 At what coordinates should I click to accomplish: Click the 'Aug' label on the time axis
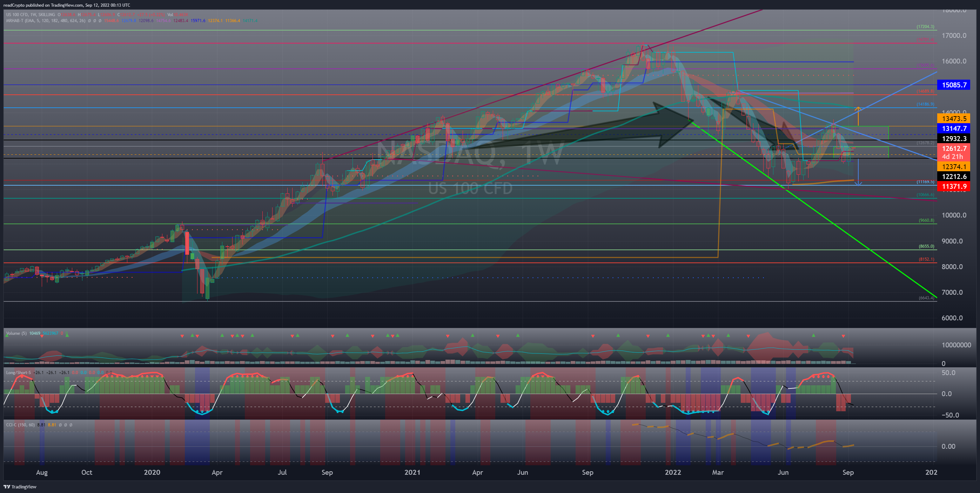click(x=42, y=472)
